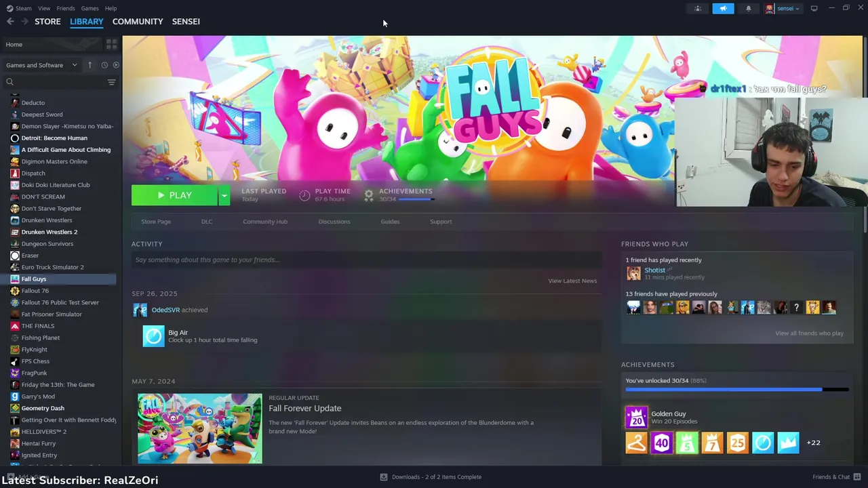
Task: Open the Guides link
Action: pyautogui.click(x=390, y=222)
